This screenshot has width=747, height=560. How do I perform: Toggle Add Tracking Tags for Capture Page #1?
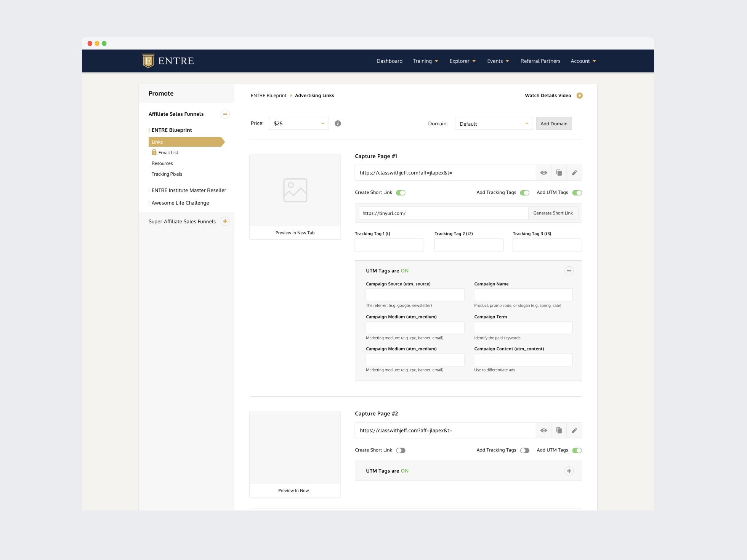pyautogui.click(x=524, y=193)
